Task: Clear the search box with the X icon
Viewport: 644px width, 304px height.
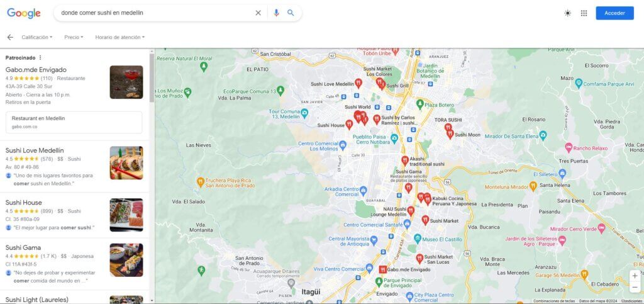Action: pos(258,13)
